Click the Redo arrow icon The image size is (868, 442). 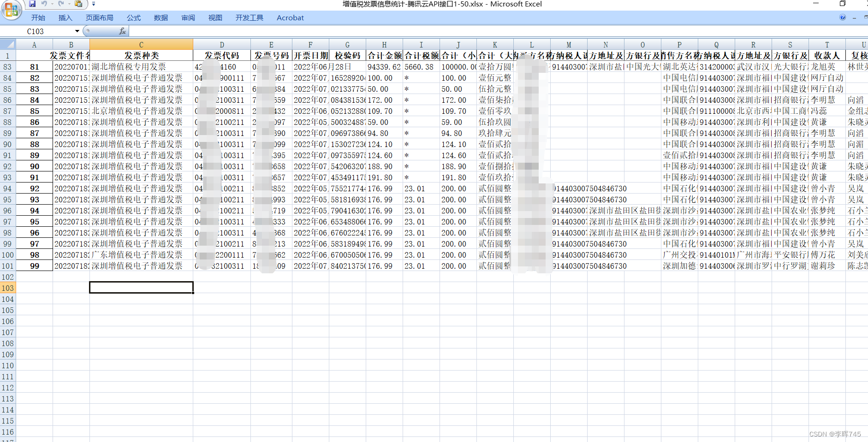coord(61,4)
